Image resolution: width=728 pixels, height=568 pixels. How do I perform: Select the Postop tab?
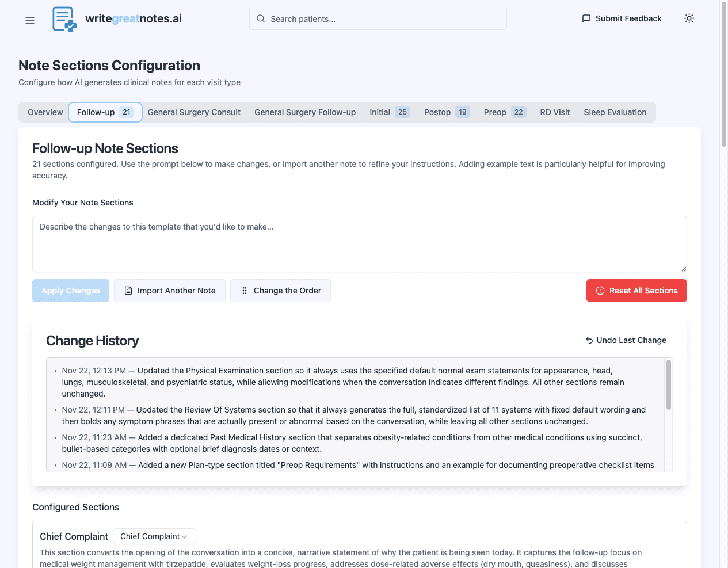(x=447, y=112)
